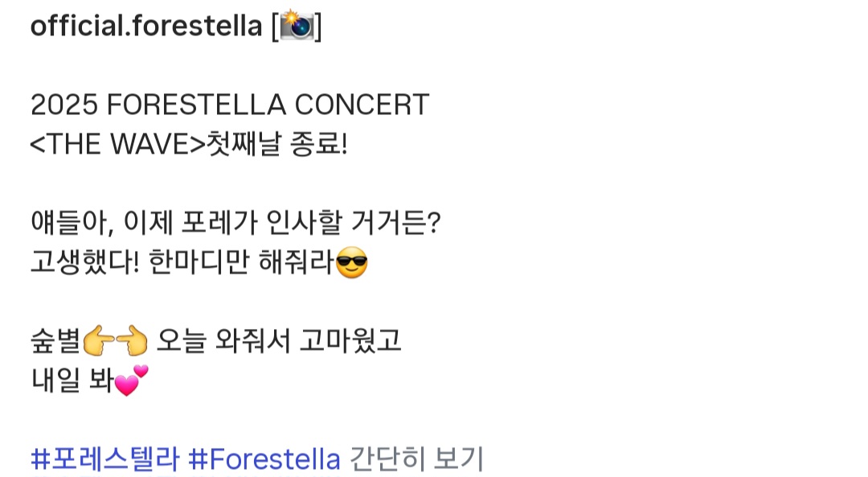Screen dimensions: 868x477
Task: Click the 2025 year text
Action: (64, 105)
